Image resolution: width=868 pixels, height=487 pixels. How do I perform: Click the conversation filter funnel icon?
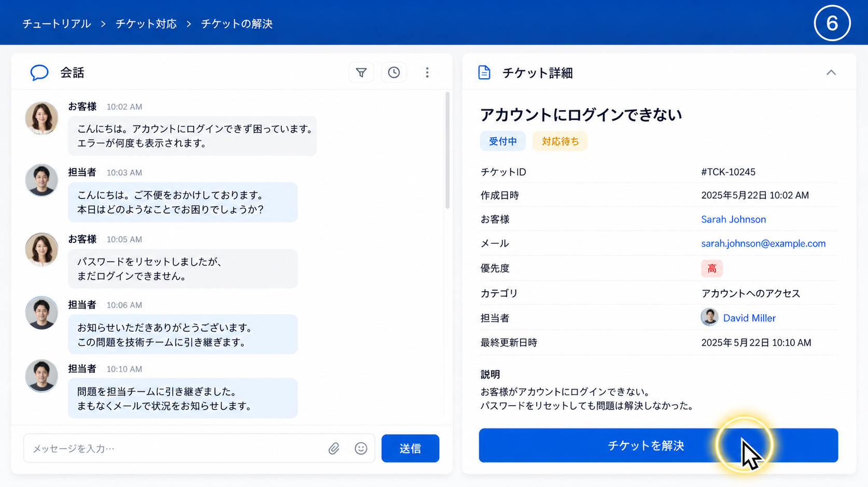361,73
